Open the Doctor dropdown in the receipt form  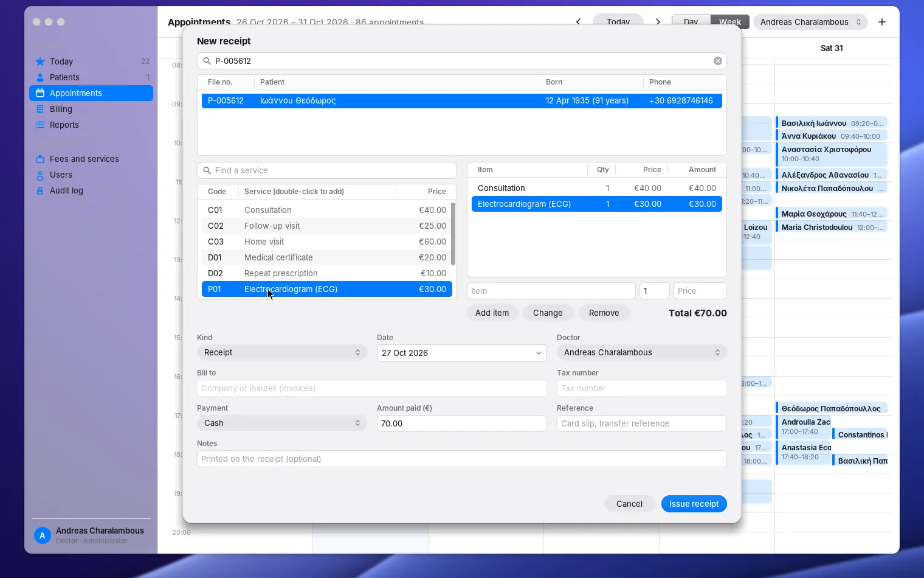point(642,352)
